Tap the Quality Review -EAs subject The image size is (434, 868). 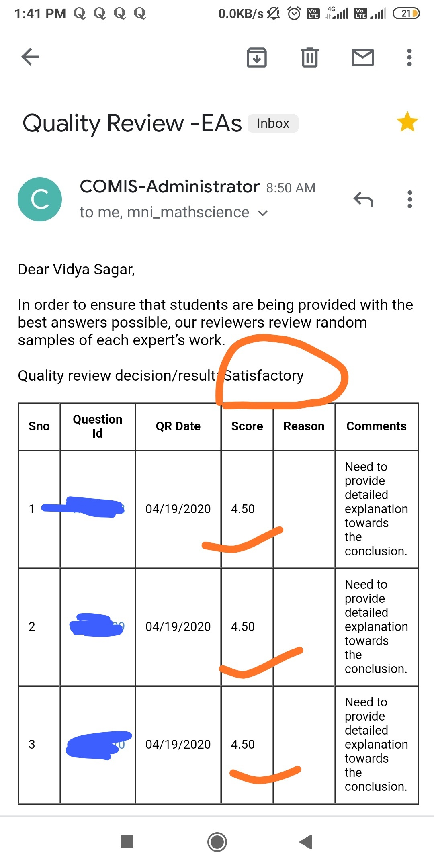pyautogui.click(x=132, y=123)
